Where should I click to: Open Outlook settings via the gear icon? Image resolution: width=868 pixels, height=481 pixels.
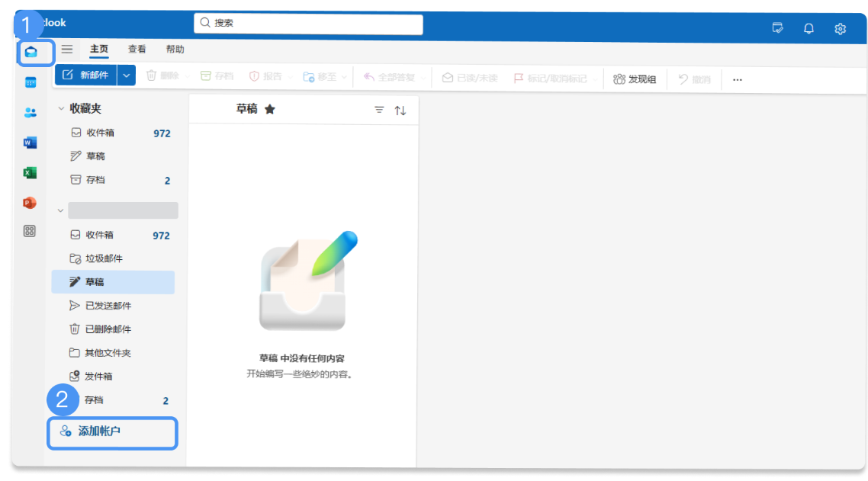coord(840,28)
